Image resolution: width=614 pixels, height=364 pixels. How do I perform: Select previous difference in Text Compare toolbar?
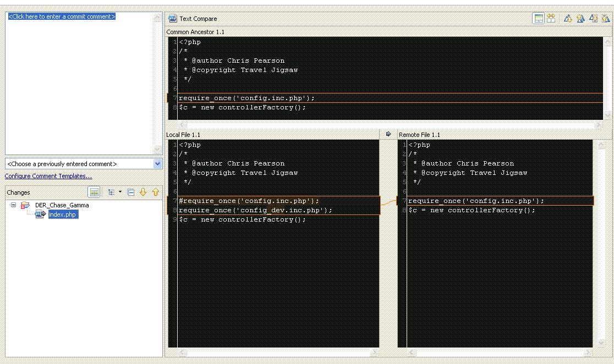click(580, 18)
